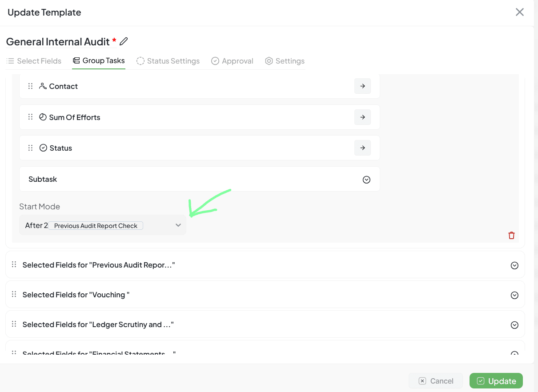Viewport: 538px width, 392px height.
Task: Click the arrow button on Status row
Action: point(362,148)
